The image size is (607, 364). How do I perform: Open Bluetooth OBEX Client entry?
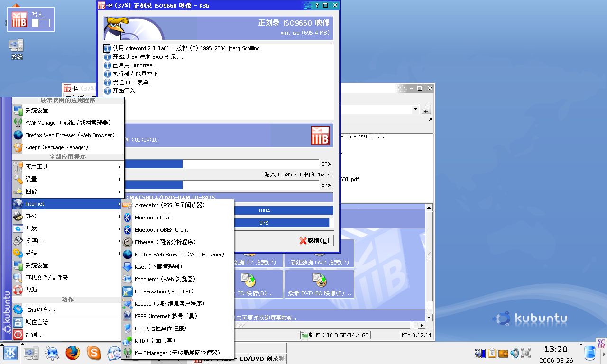click(x=178, y=230)
